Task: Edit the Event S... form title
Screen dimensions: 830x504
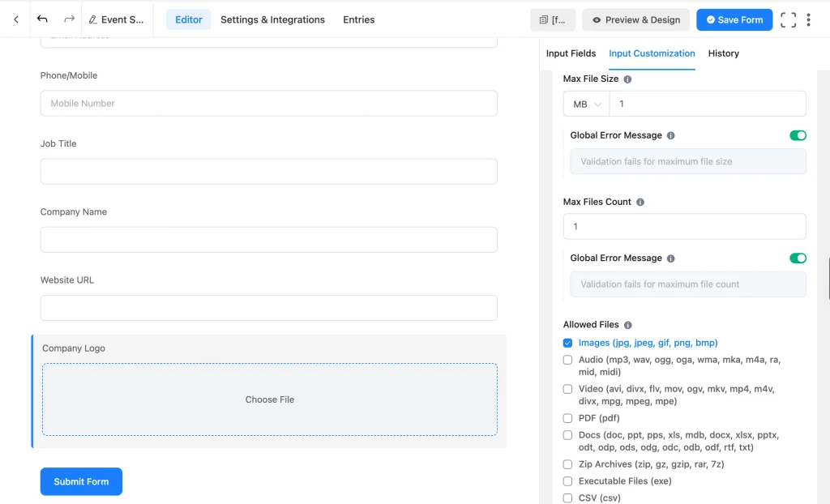Action: 116,19
